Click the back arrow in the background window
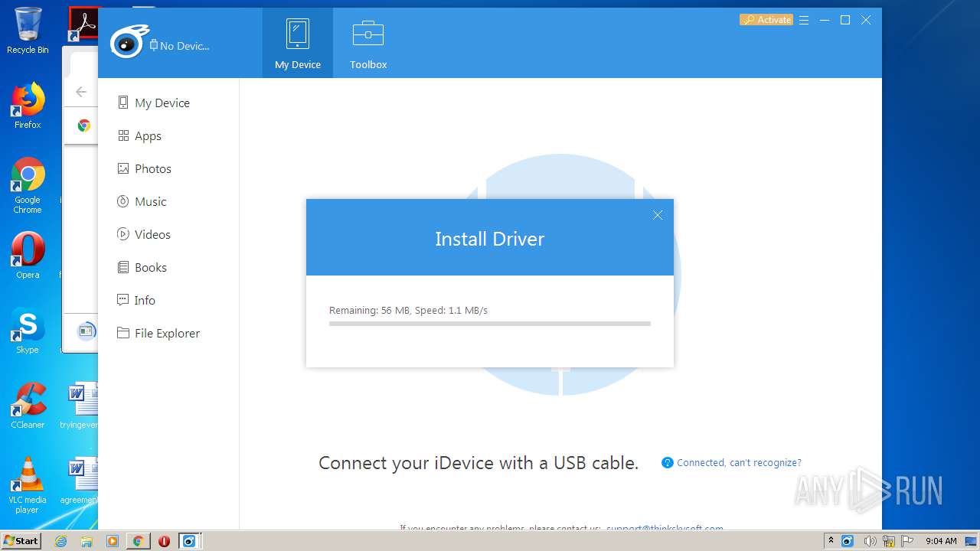The image size is (980, 551). pyautogui.click(x=81, y=92)
